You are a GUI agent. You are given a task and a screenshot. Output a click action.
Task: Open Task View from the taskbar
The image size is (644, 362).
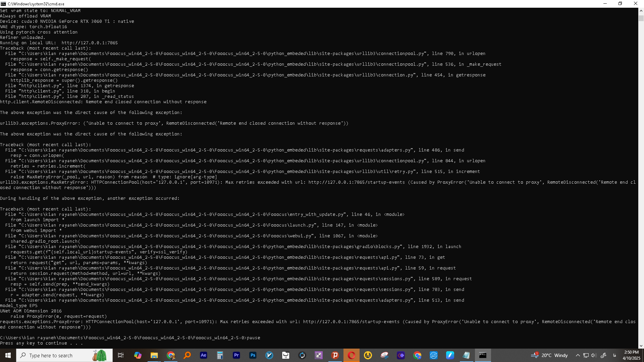(x=121, y=355)
